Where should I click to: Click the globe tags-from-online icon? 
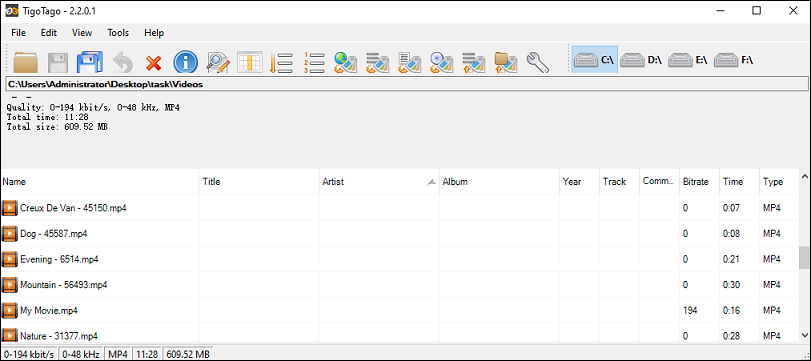(x=346, y=63)
